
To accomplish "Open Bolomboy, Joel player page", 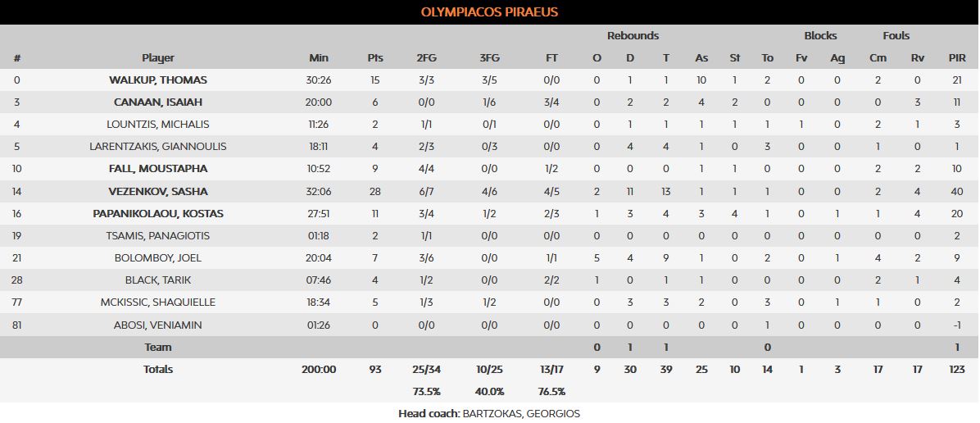I will point(158,258).
